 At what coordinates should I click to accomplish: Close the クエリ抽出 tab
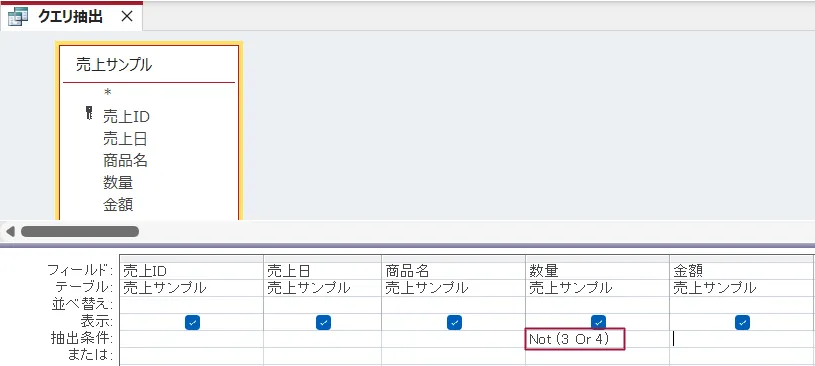point(127,17)
